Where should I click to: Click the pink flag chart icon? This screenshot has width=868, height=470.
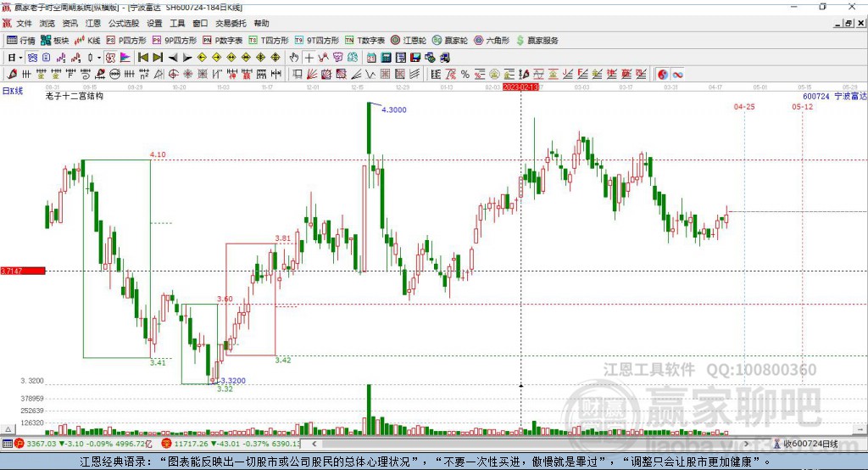click(125, 58)
